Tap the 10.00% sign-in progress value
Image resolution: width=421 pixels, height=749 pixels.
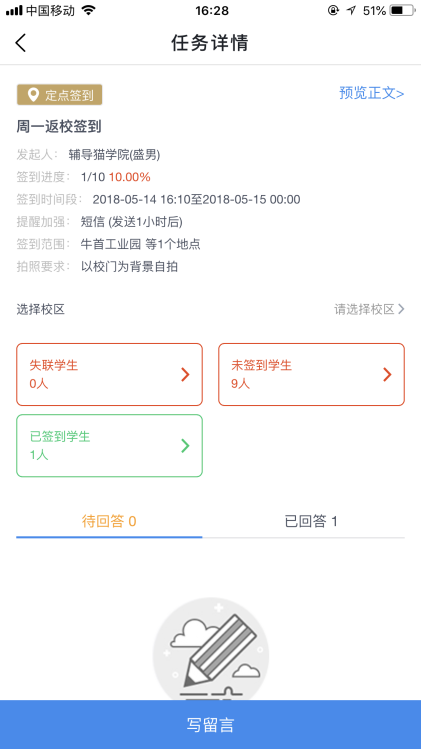tap(130, 177)
